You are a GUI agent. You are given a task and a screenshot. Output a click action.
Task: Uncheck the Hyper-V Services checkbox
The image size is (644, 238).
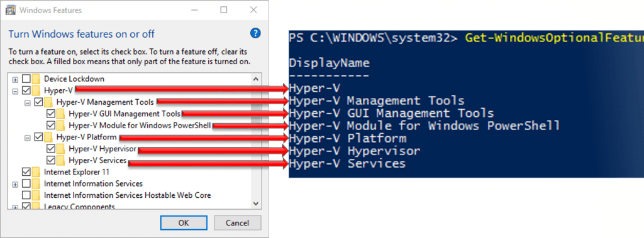click(x=51, y=160)
